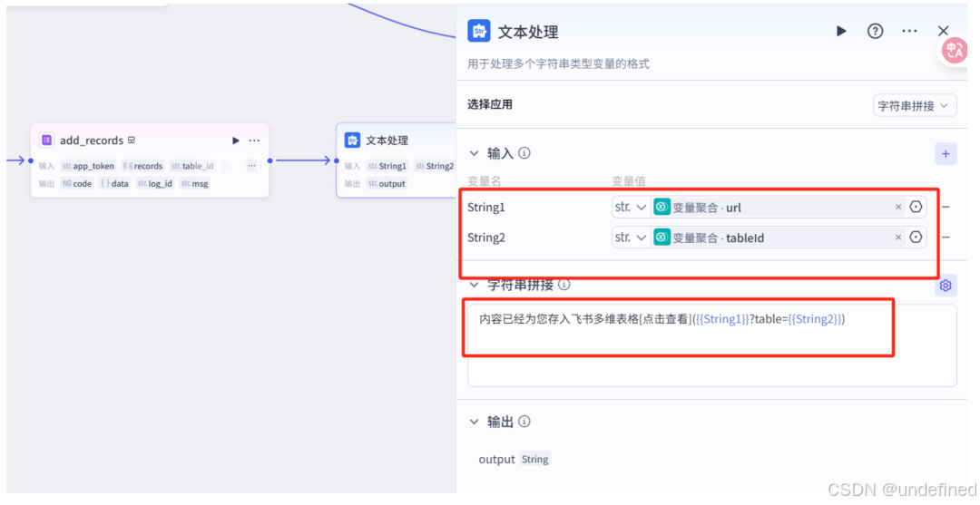The width and height of the screenshot is (980, 505).
Task: Click into the string concatenation text area
Action: tap(712, 345)
